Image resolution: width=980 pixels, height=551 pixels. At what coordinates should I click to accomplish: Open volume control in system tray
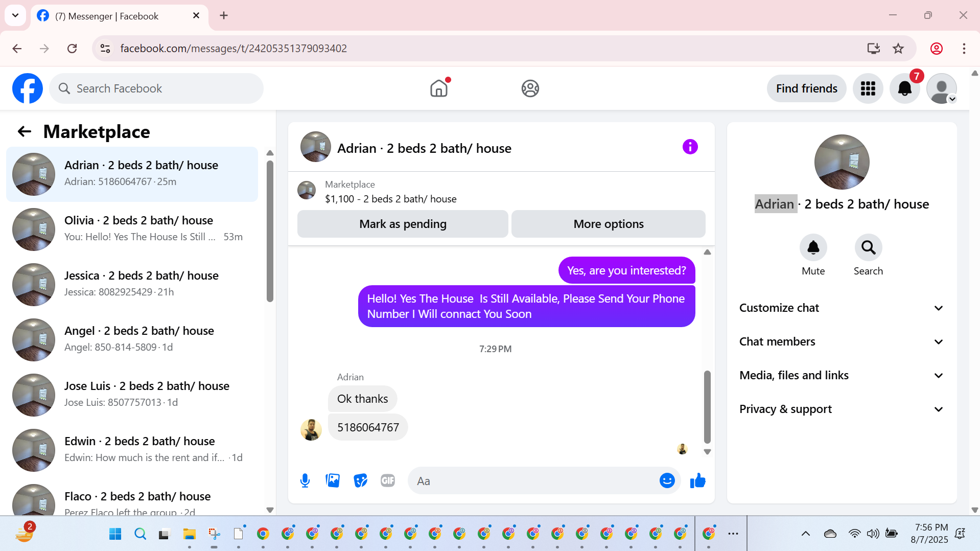tap(873, 534)
